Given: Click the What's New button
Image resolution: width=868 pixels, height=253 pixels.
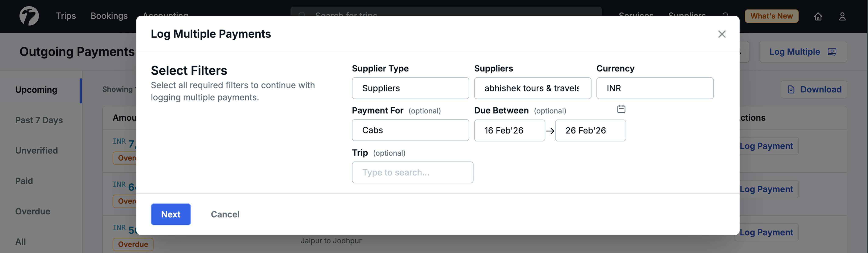Looking at the screenshot, I should (771, 16).
